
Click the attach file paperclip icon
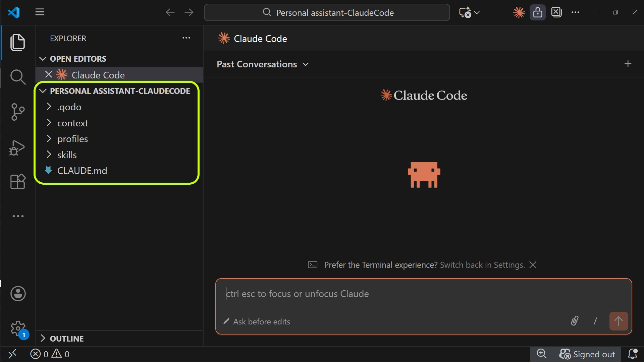click(575, 321)
